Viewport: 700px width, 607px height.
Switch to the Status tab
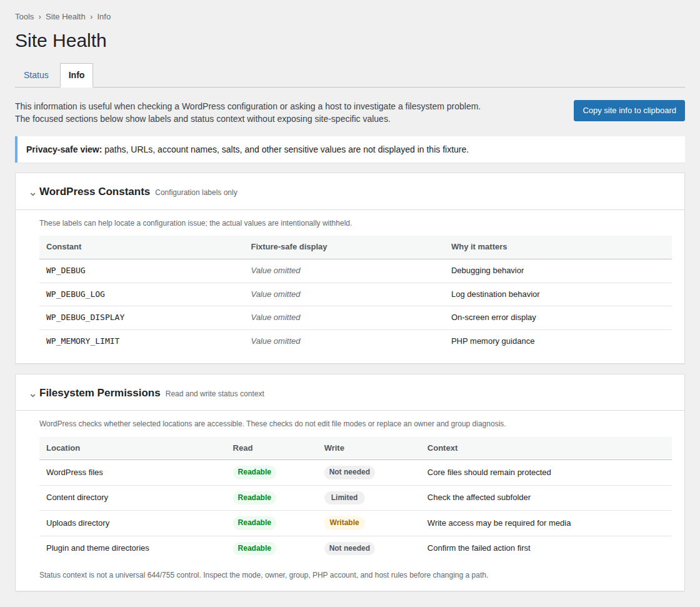(36, 75)
